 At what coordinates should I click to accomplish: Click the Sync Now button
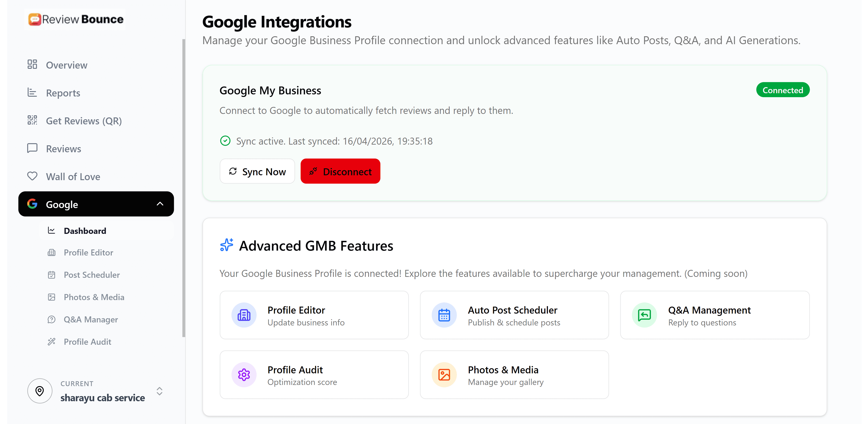pyautogui.click(x=257, y=171)
